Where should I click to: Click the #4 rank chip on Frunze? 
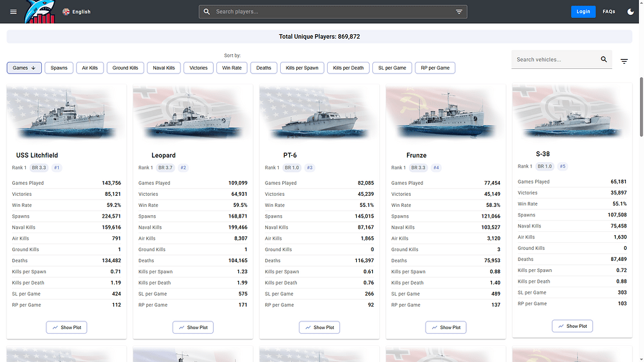pos(436,167)
